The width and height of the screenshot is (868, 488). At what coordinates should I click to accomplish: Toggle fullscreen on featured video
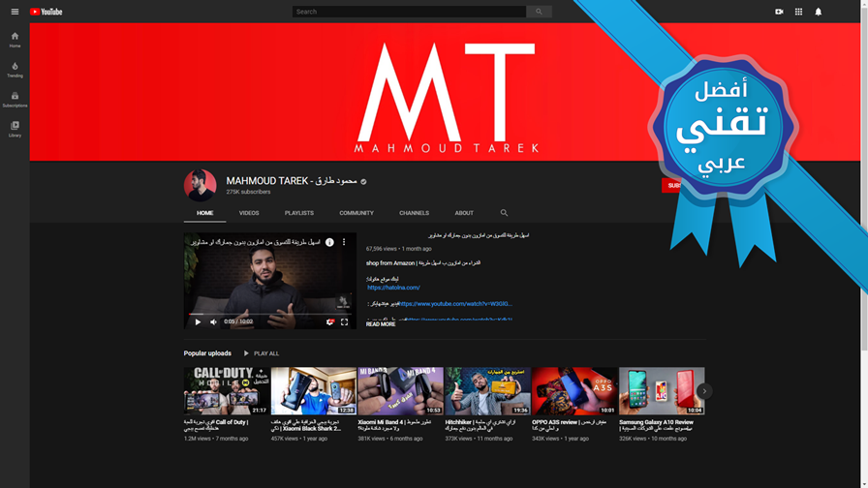[344, 322]
